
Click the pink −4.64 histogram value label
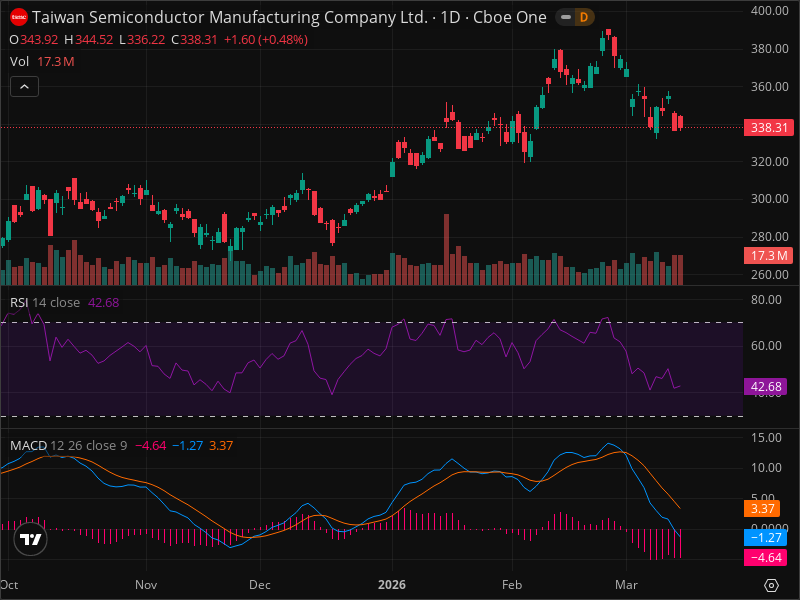765,558
